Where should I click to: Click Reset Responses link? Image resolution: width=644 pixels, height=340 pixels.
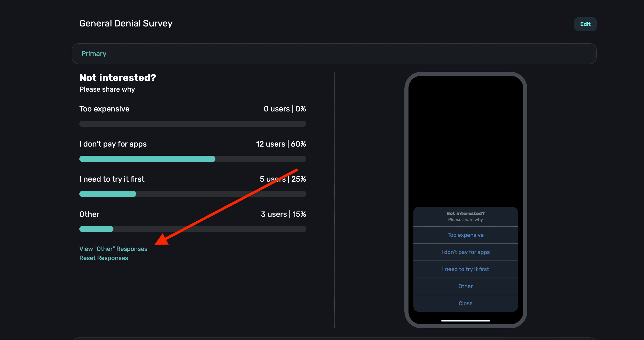coord(104,258)
